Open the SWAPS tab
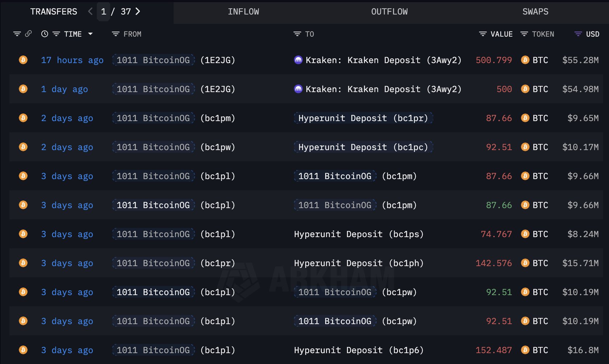Image resolution: width=609 pixels, height=364 pixels. tap(535, 12)
